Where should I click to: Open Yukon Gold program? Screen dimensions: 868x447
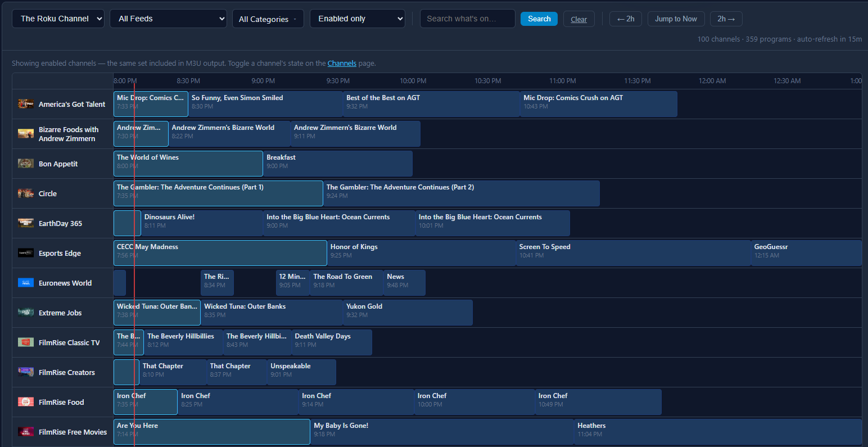pyautogui.click(x=408, y=313)
